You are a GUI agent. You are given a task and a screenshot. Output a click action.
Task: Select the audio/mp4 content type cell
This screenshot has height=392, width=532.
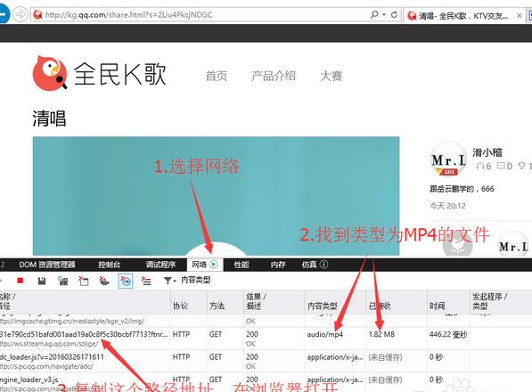(325, 334)
